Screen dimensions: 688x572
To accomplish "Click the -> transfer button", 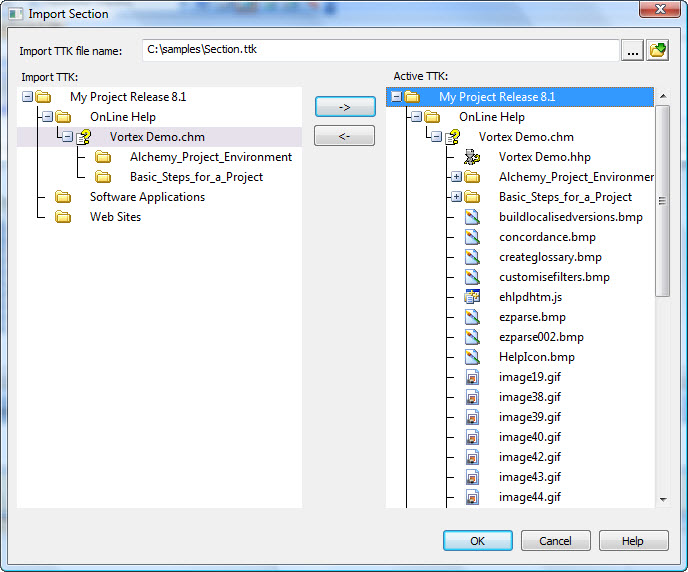I will coord(345,107).
